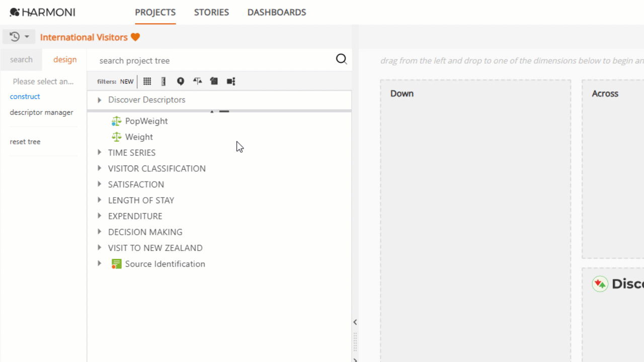Screen dimensions: 644x362
Task: Expand Discover Descriptors section
Action: pos(99,100)
